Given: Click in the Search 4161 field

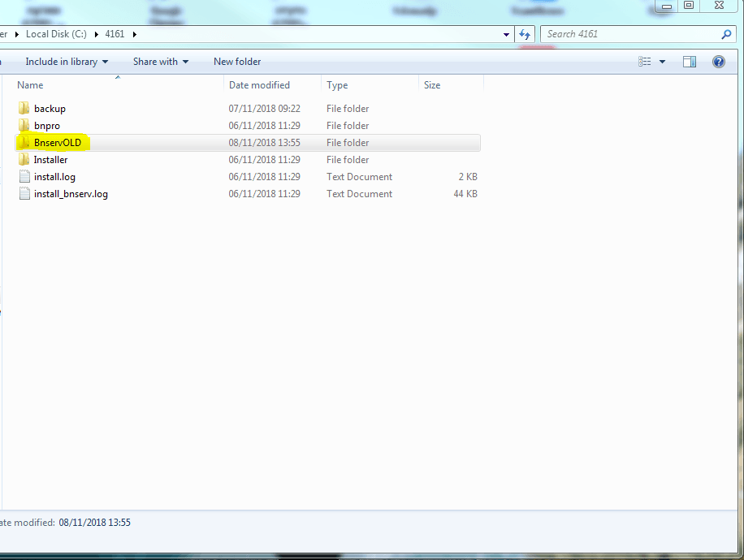Looking at the screenshot, I should [629, 34].
